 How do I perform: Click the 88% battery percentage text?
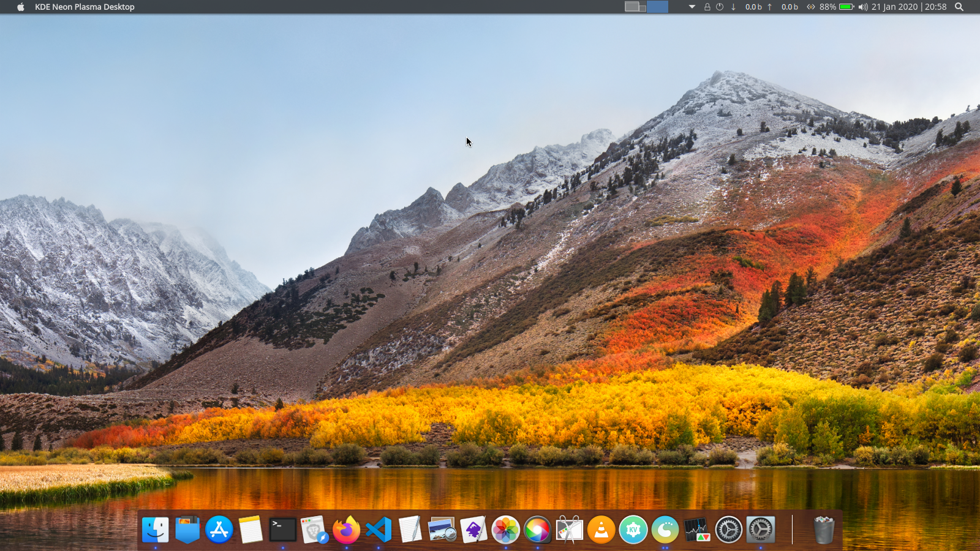(827, 7)
